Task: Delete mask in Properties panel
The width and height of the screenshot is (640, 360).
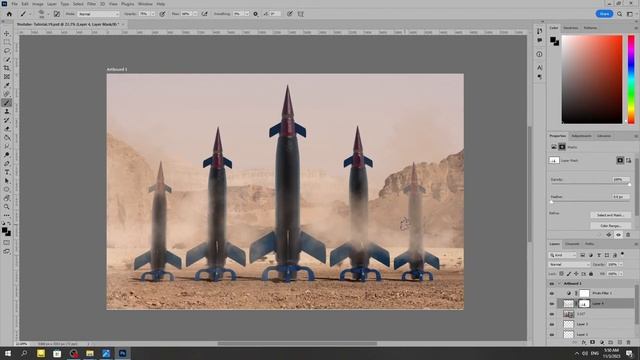Action: (x=628, y=235)
